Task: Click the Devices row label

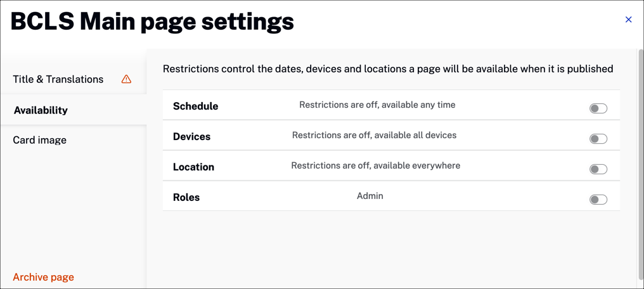Action: [192, 137]
